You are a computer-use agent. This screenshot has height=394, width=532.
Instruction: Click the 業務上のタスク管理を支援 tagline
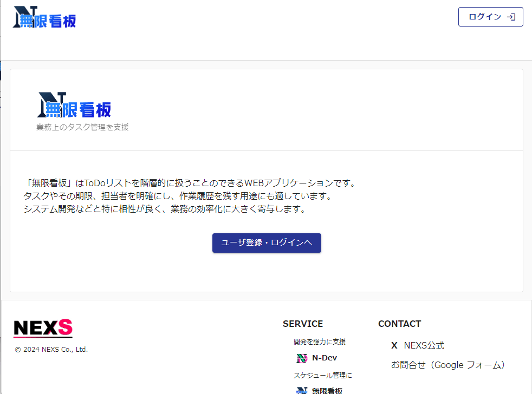pos(82,127)
